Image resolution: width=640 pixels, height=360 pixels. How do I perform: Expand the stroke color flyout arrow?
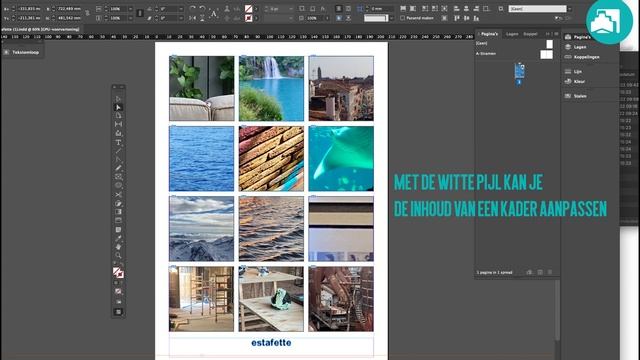pos(256,18)
